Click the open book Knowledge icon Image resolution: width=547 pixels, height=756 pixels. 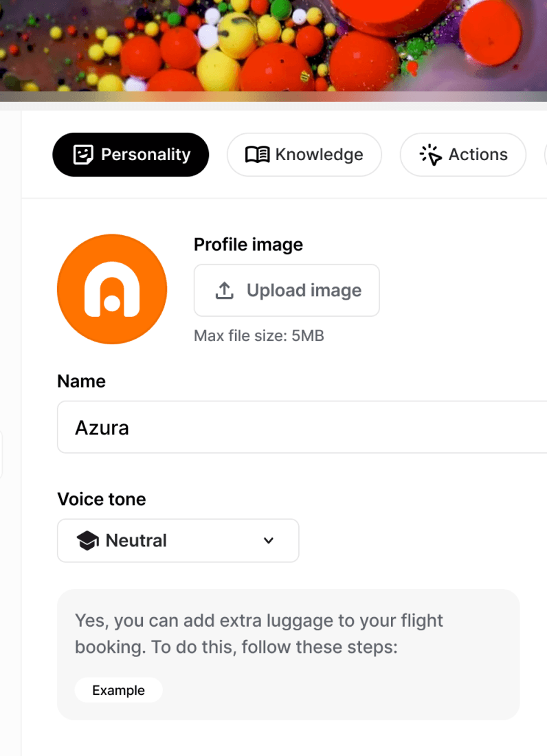click(x=257, y=155)
